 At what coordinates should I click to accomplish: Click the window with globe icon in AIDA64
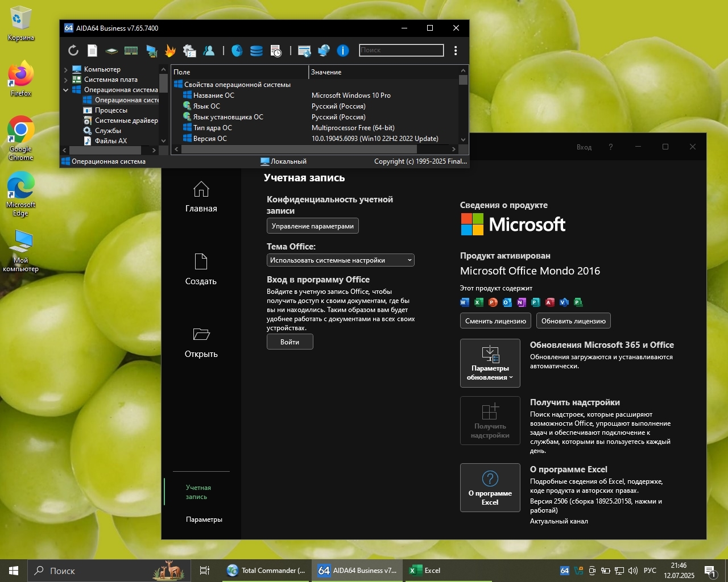(304, 51)
